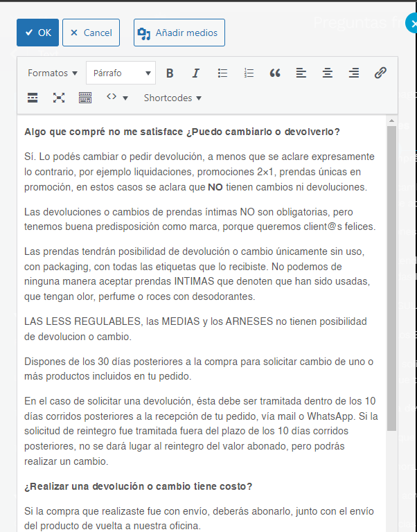Viewport: 417px width, 532px height.
Task: Click the paragraph starting 'En el caso de solicitar'
Action: tap(201, 431)
